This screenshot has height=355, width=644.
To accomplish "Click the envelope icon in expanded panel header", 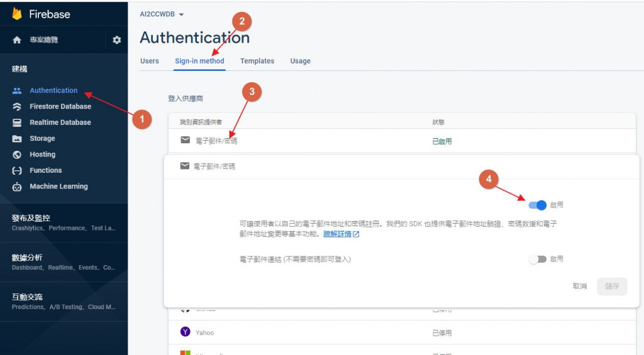I will pyautogui.click(x=185, y=166).
